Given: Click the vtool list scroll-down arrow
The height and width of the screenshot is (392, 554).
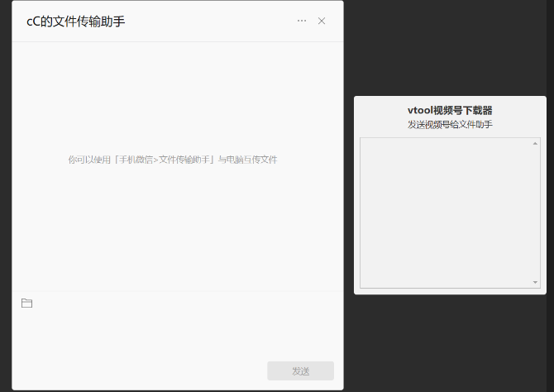Looking at the screenshot, I should (x=535, y=282).
